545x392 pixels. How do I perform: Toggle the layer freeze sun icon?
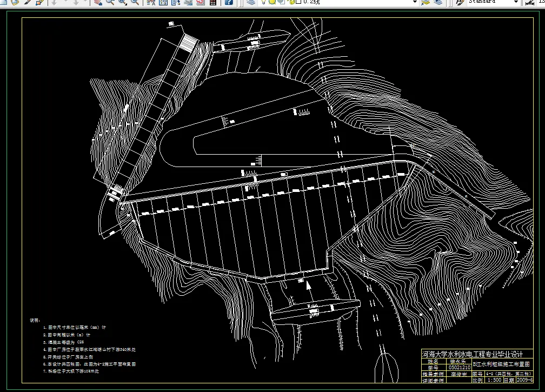[272, 2]
